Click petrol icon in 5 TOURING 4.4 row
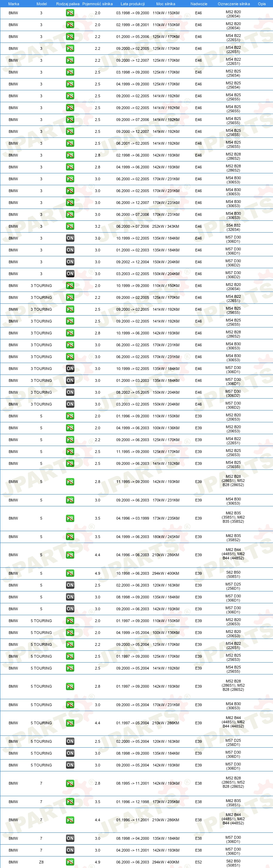This screenshot has height=868, width=273. point(70,723)
